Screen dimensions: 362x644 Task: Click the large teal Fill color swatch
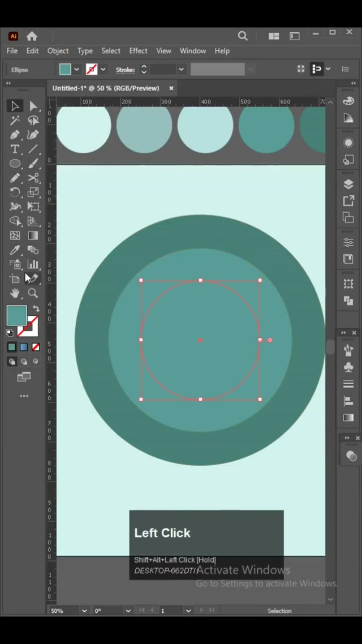[16, 316]
